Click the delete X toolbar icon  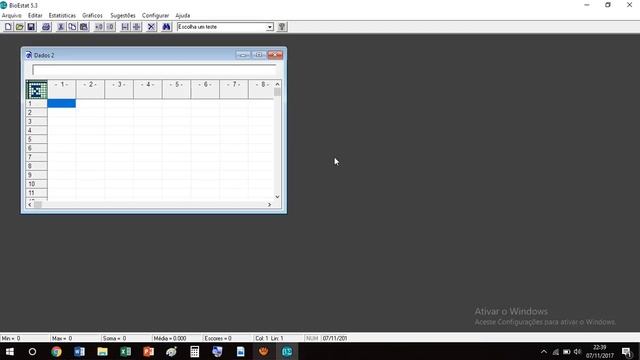151,27
